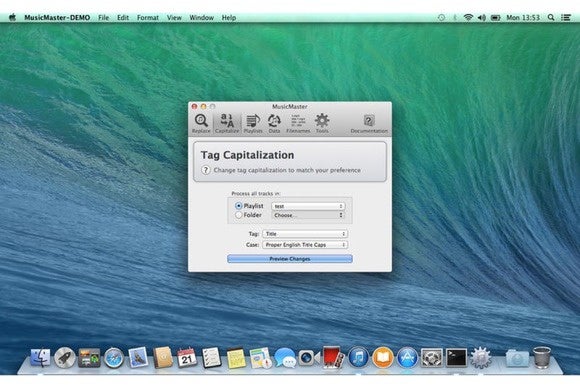This screenshot has height=388, width=580.
Task: Open the Trash in dock
Action: (x=542, y=358)
